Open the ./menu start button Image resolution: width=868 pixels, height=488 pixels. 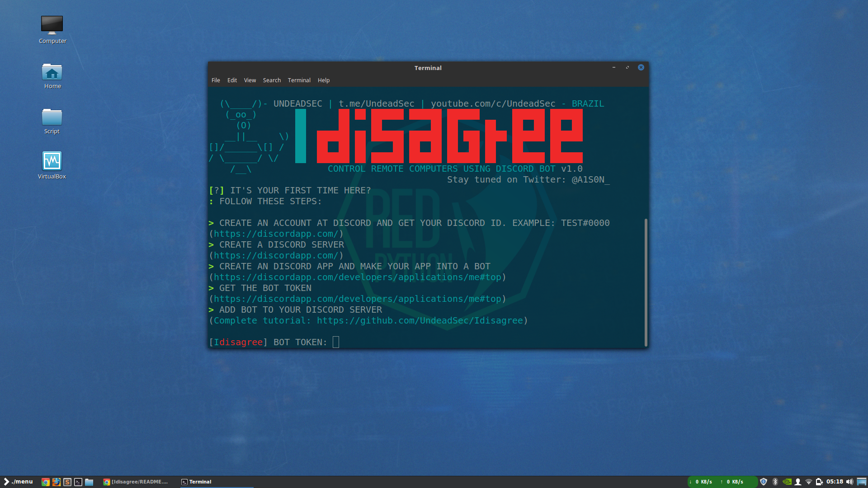[x=18, y=482]
